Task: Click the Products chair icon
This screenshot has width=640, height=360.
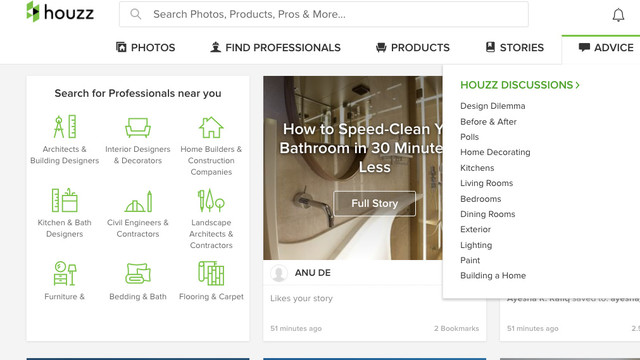Action: click(381, 47)
